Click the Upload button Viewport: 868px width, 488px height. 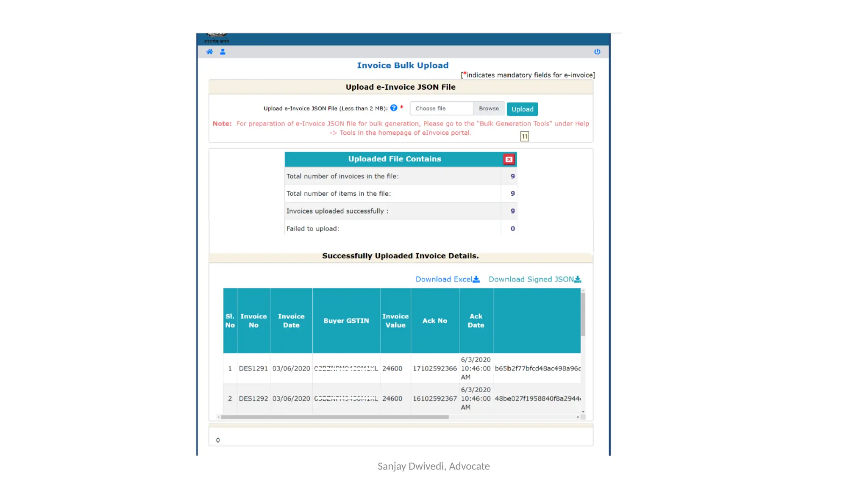(522, 109)
